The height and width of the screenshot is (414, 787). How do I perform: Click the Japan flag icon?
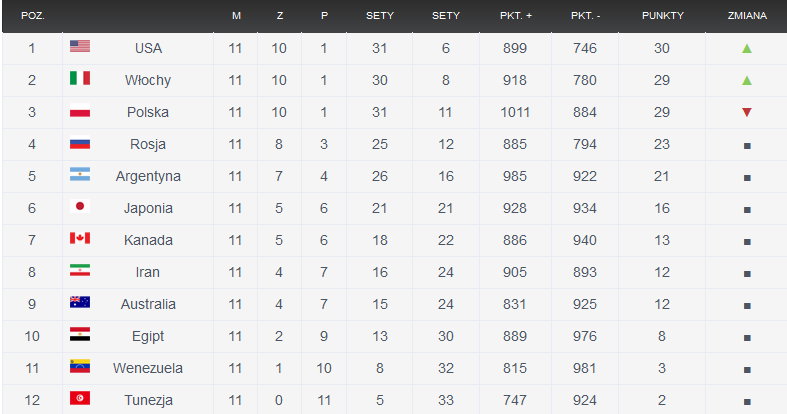tap(80, 206)
